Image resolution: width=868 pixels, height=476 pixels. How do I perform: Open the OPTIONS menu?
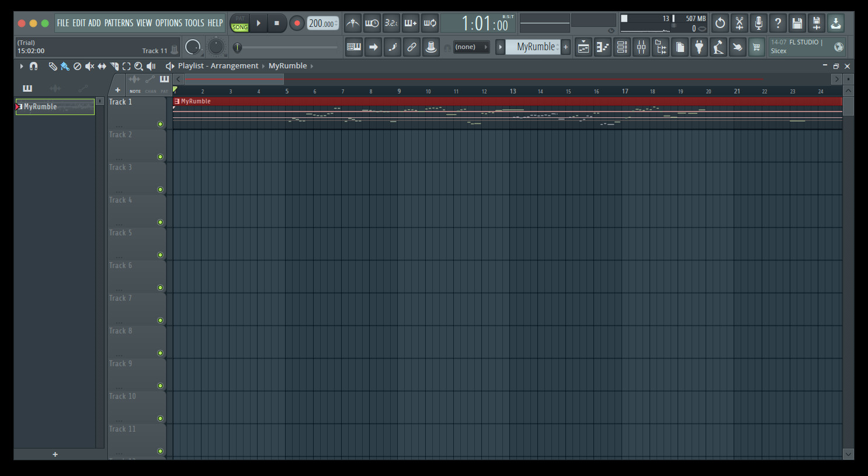(x=169, y=23)
